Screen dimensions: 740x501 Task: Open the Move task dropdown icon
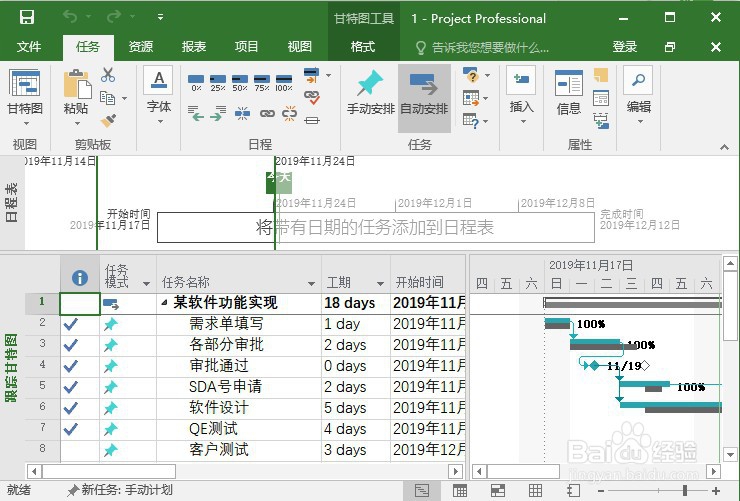coord(475,98)
